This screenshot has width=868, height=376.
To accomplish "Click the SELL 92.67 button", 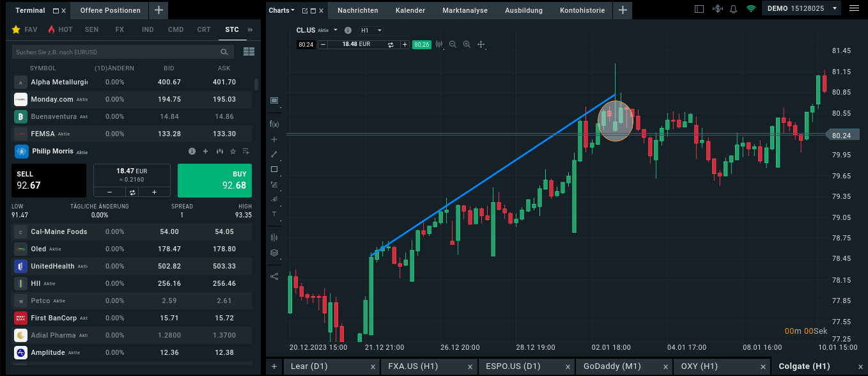I will coord(50,180).
